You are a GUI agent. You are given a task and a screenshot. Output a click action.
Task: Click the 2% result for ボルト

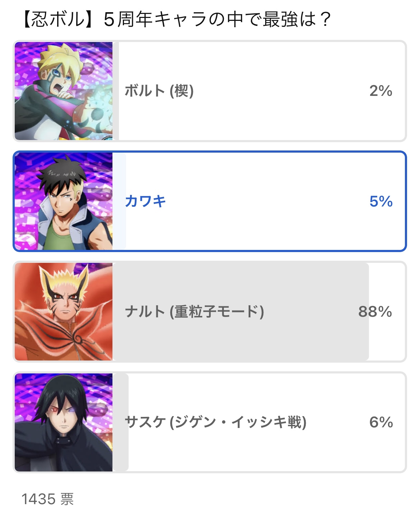click(x=381, y=91)
